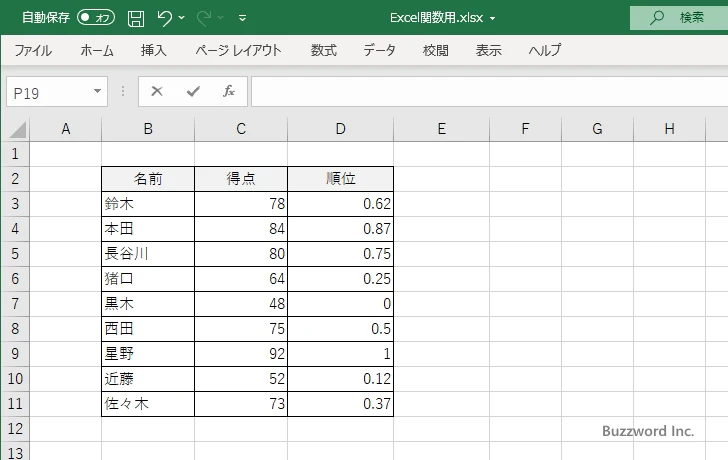Viewport: 728px width, 460px height.
Task: Click the rank cell showing 0.62
Action: click(x=340, y=204)
